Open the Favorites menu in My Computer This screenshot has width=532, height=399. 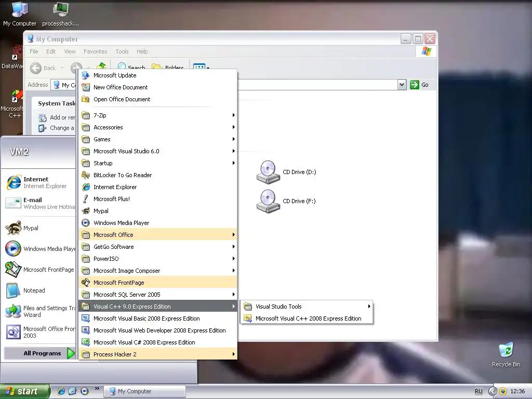pos(96,51)
